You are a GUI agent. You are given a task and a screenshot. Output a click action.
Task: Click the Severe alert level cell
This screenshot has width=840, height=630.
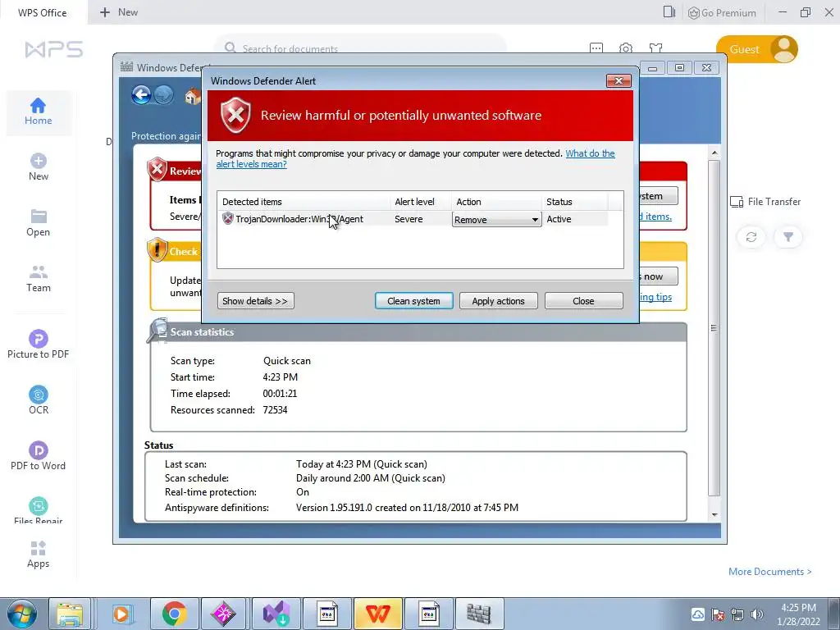pos(409,219)
